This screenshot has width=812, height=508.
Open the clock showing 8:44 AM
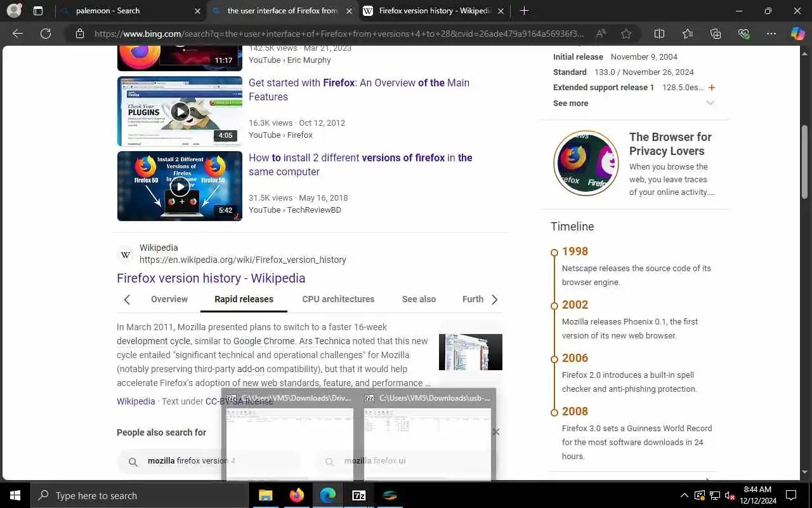click(759, 495)
